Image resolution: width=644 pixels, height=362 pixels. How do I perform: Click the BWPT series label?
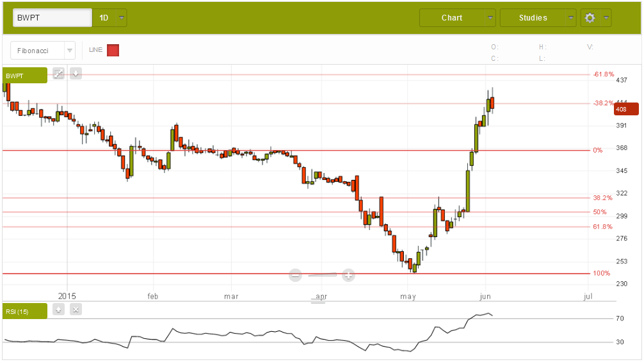24,76
